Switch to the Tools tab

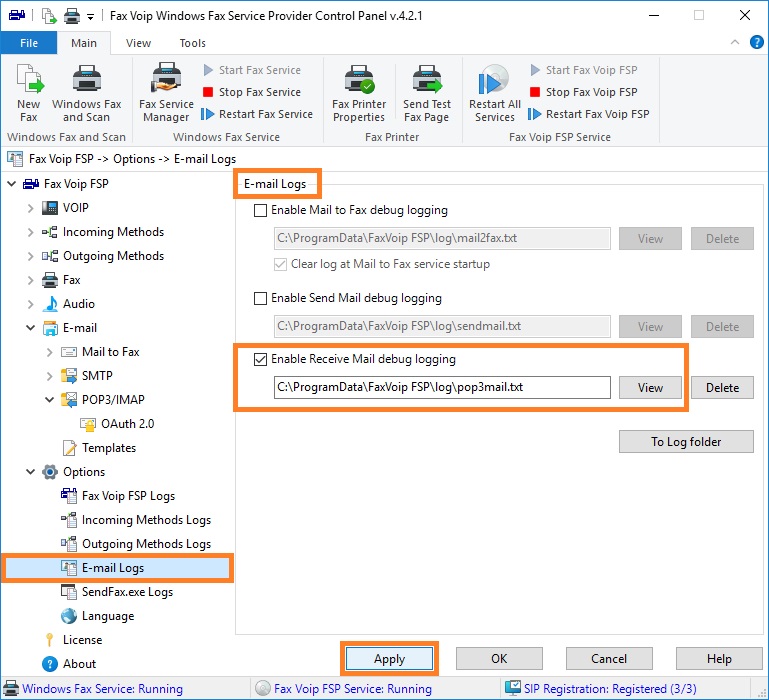192,43
